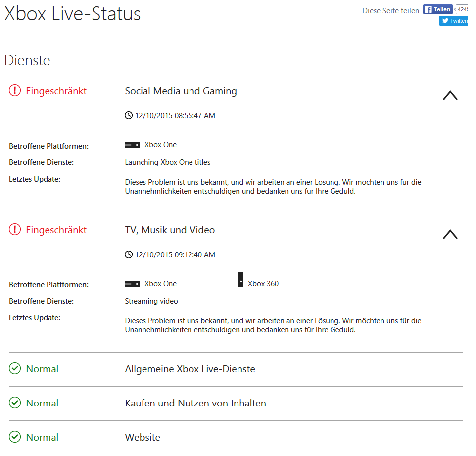Click the Eingeschränkt status for Social Media
Viewport: 476px width, 456px height.
pyautogui.click(x=56, y=91)
